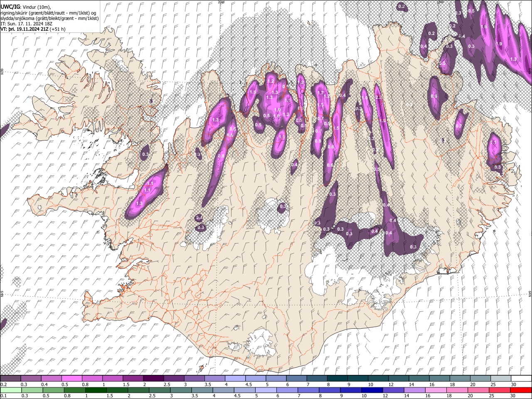
Task: Select the deep navy rain swatch between 10 and 12
Action: pos(372,390)
